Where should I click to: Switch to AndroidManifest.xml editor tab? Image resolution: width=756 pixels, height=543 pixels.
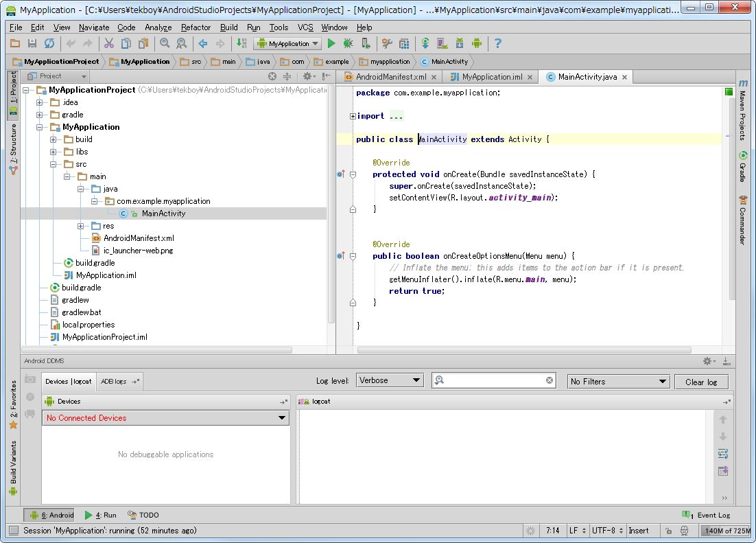pyautogui.click(x=391, y=77)
